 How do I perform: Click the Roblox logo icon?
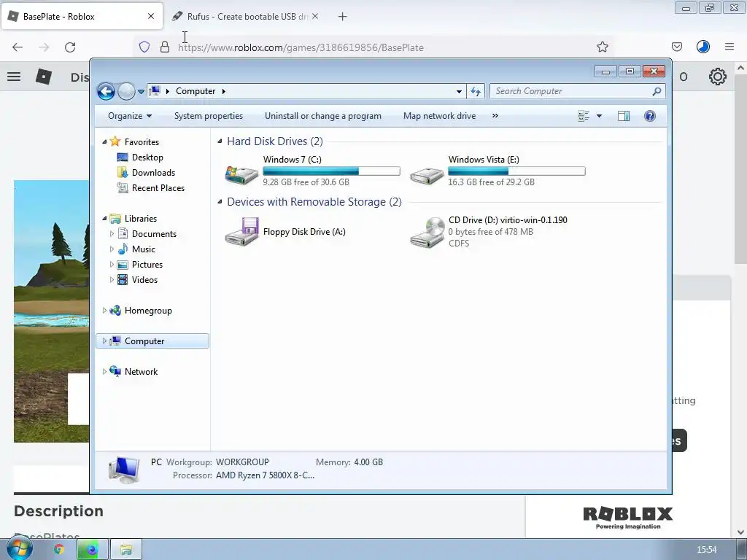(x=44, y=77)
